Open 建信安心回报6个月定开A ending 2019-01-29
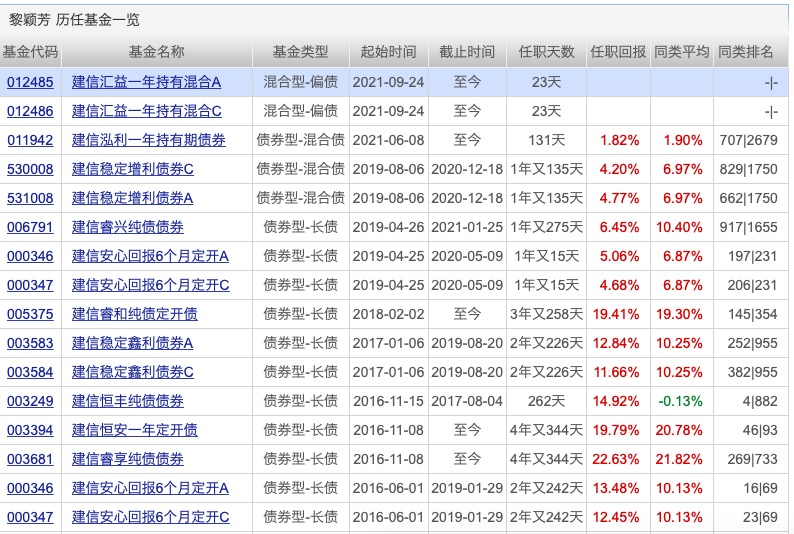794x534 pixels. click(x=150, y=488)
